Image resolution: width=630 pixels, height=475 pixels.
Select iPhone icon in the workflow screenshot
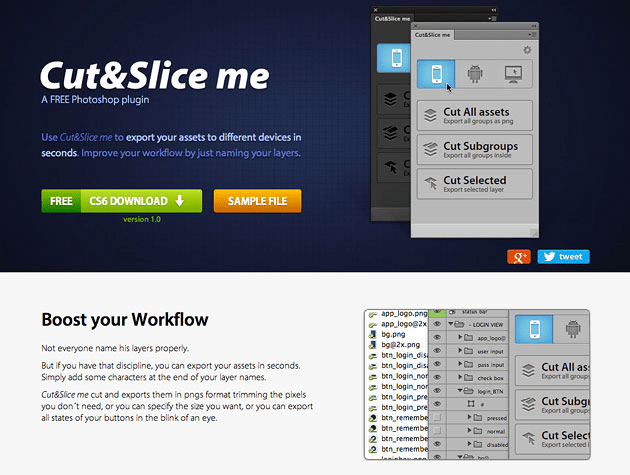coord(534,329)
